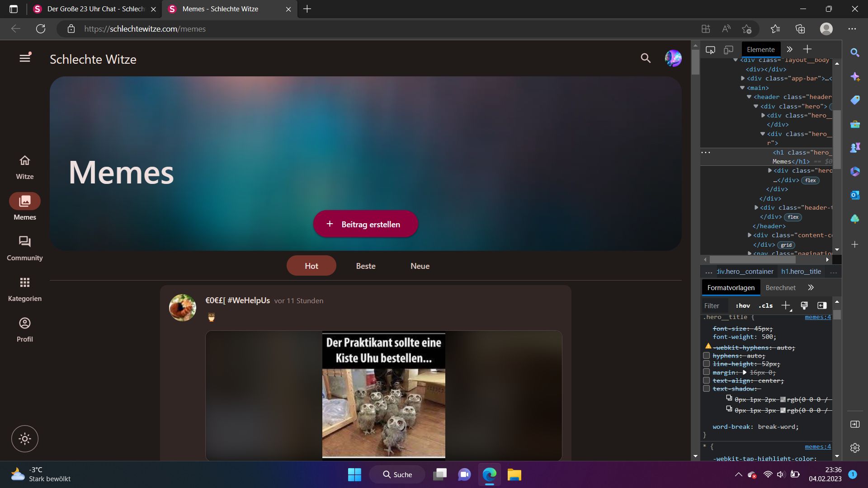The width and height of the screenshot is (868, 488).
Task: Switch to the Berechnet styles tab
Action: [x=780, y=288]
